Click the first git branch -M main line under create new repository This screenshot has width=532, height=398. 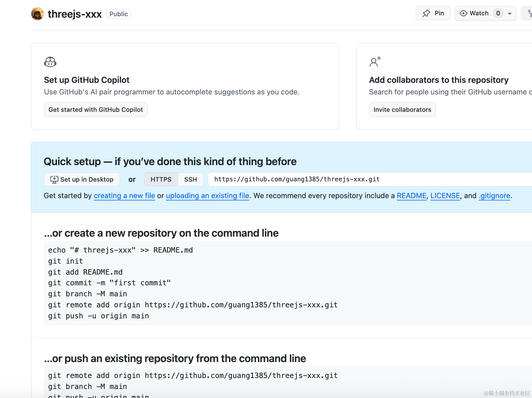(88, 294)
